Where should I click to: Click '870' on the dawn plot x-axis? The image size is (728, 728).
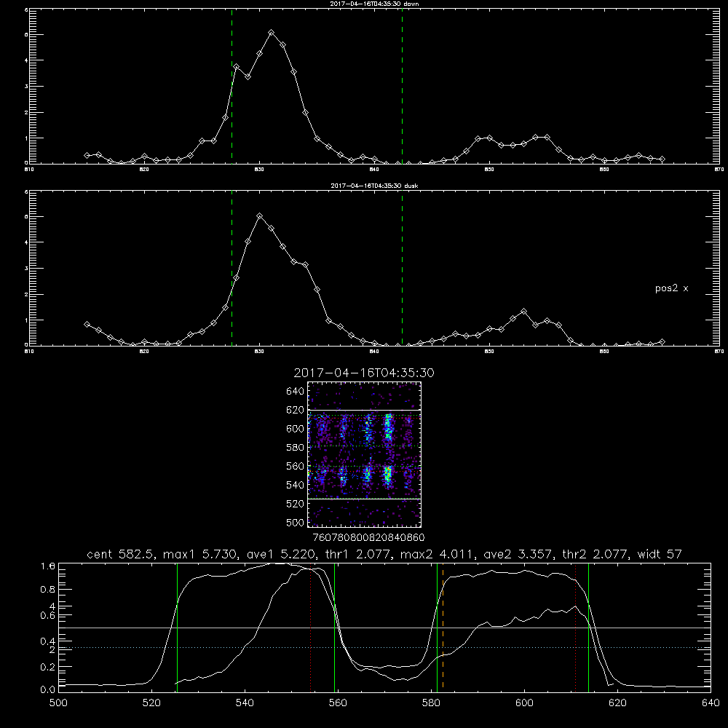[x=719, y=170]
